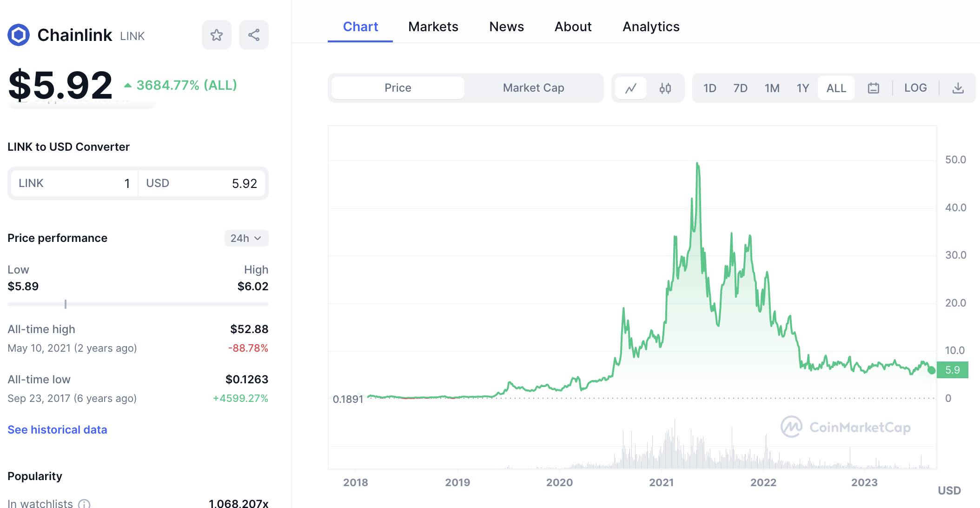Toggle the LOG scale option
The width and height of the screenshot is (980, 508).
tap(915, 88)
